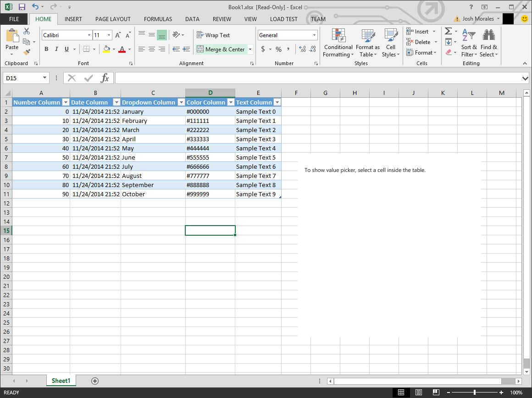Apply the Percent Style number format
532x398 pixels.
tap(278, 49)
